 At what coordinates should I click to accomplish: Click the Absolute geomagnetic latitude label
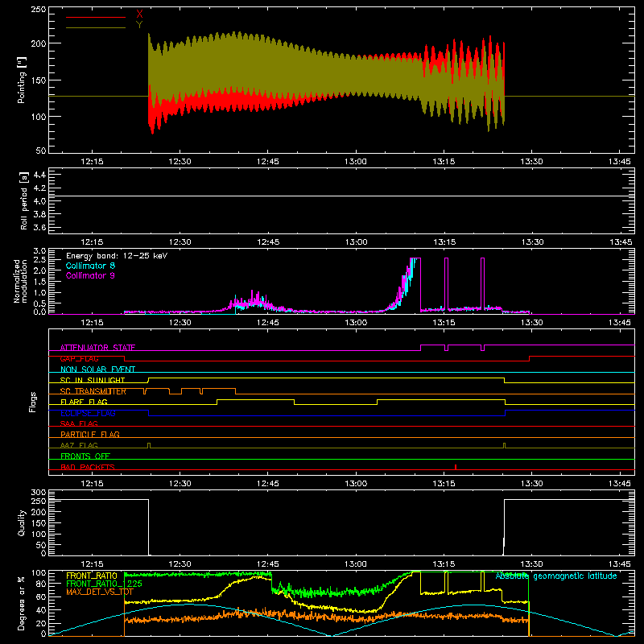(x=556, y=576)
